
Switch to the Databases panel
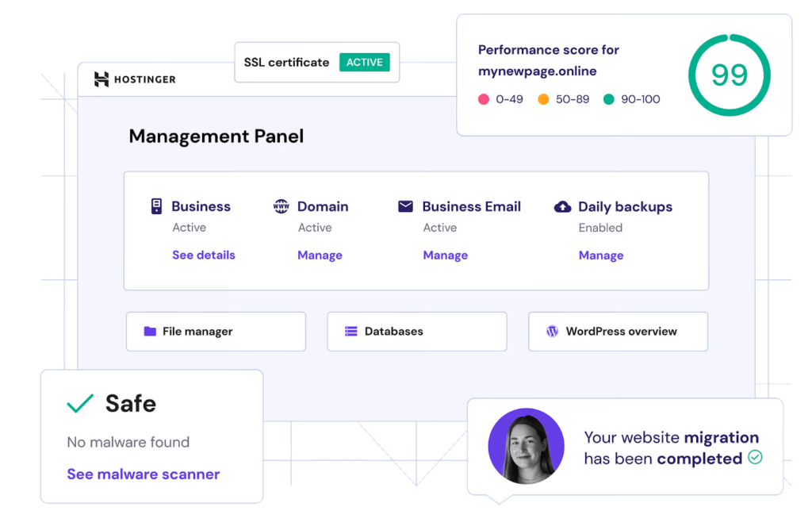point(416,331)
